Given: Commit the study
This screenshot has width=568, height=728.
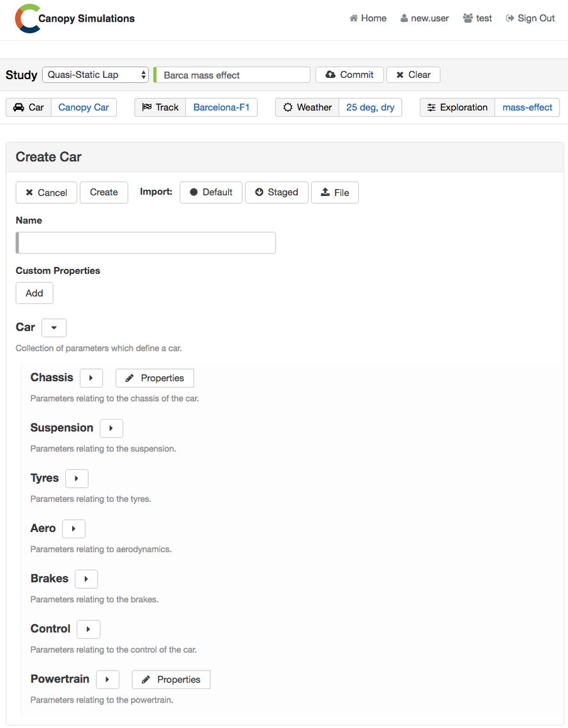Looking at the screenshot, I should tap(349, 75).
